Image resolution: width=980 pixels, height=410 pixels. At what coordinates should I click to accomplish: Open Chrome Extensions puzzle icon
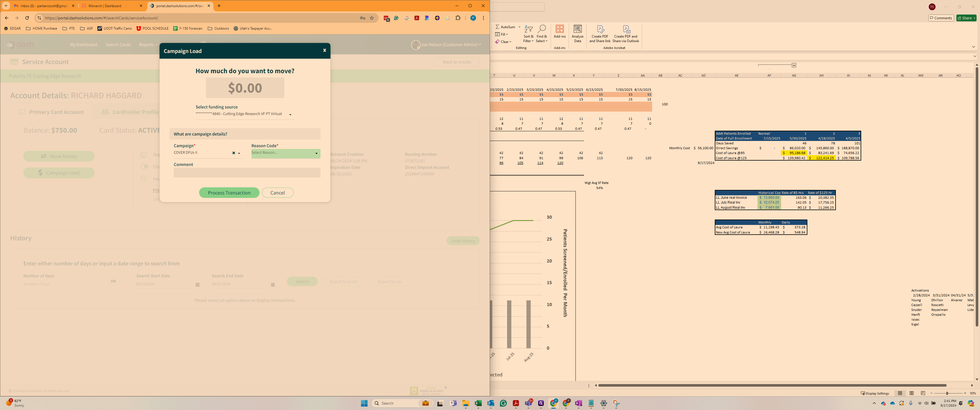coord(458,18)
